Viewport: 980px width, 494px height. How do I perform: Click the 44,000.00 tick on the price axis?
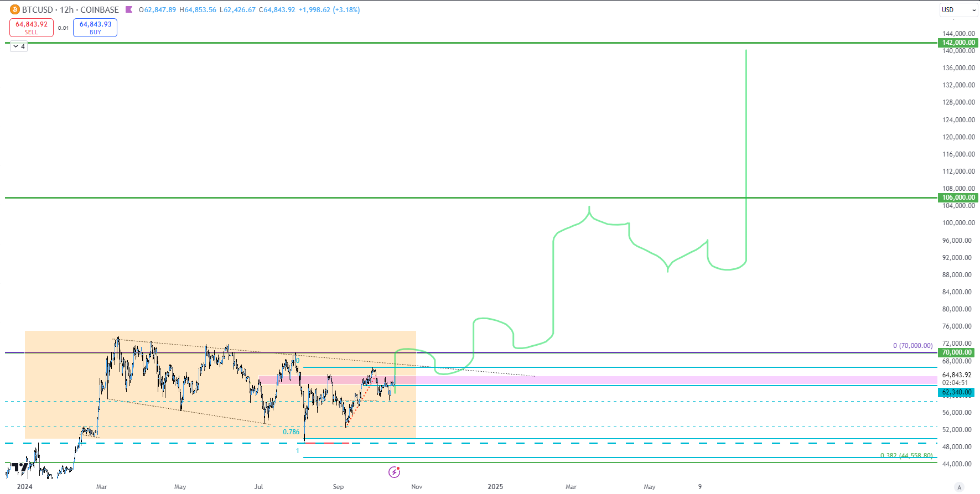[x=957, y=464]
